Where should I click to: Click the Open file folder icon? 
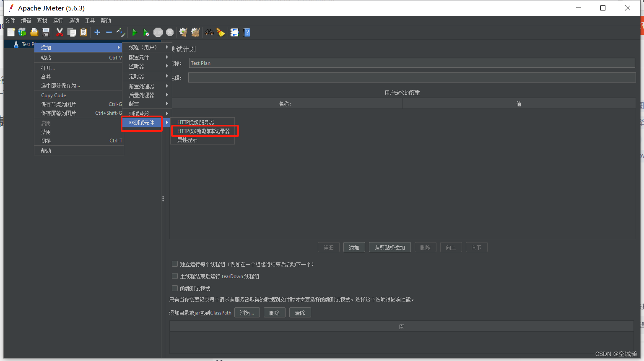click(x=34, y=32)
